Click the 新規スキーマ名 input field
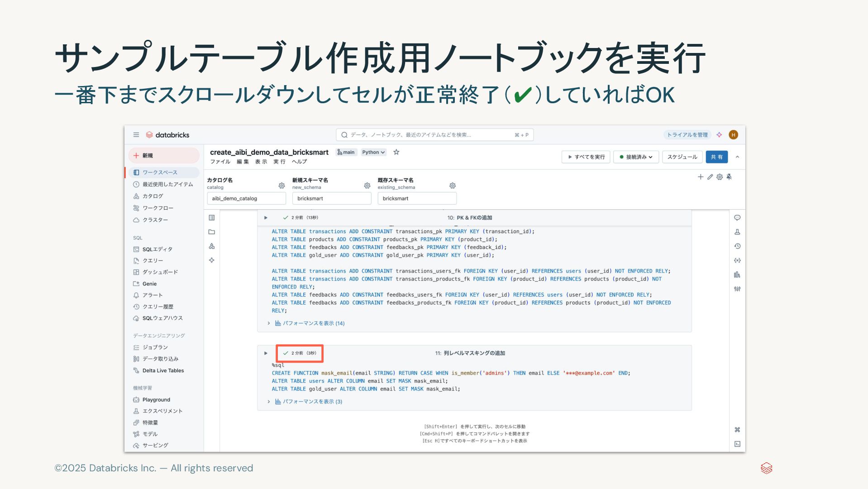The height and width of the screenshot is (489, 868). (x=332, y=198)
